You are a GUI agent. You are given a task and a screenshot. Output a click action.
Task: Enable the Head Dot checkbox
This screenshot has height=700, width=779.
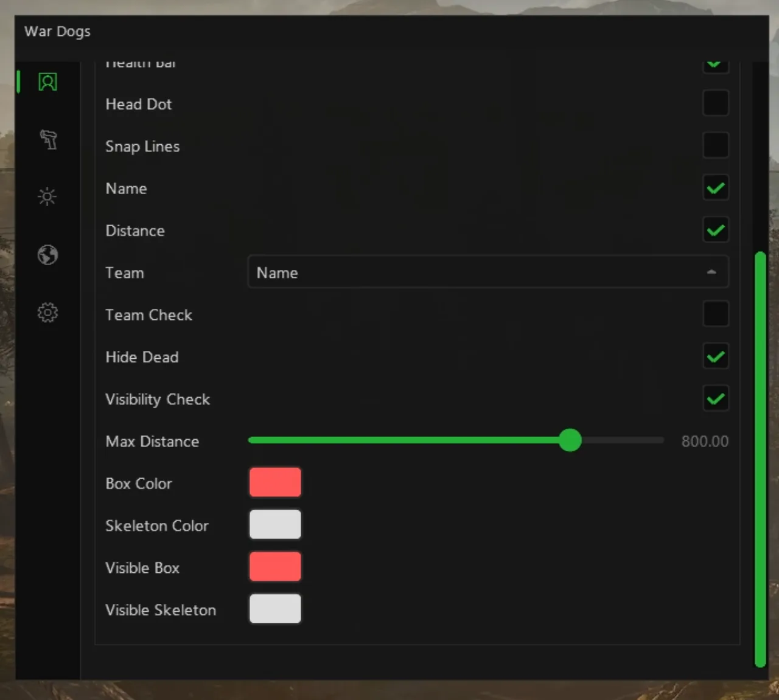[716, 103]
